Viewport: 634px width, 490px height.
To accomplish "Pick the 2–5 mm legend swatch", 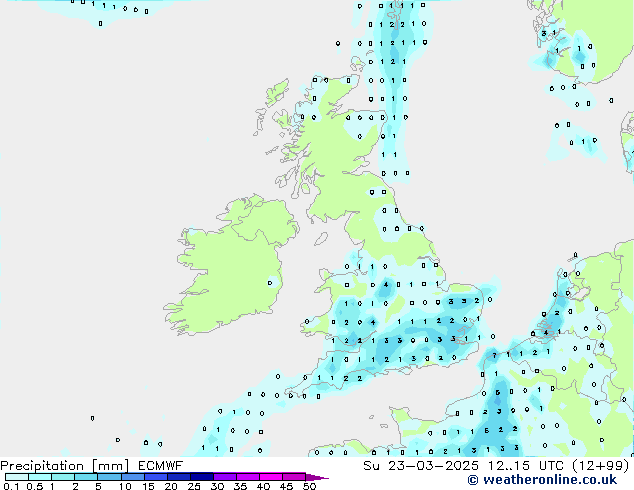I will pyautogui.click(x=86, y=477).
